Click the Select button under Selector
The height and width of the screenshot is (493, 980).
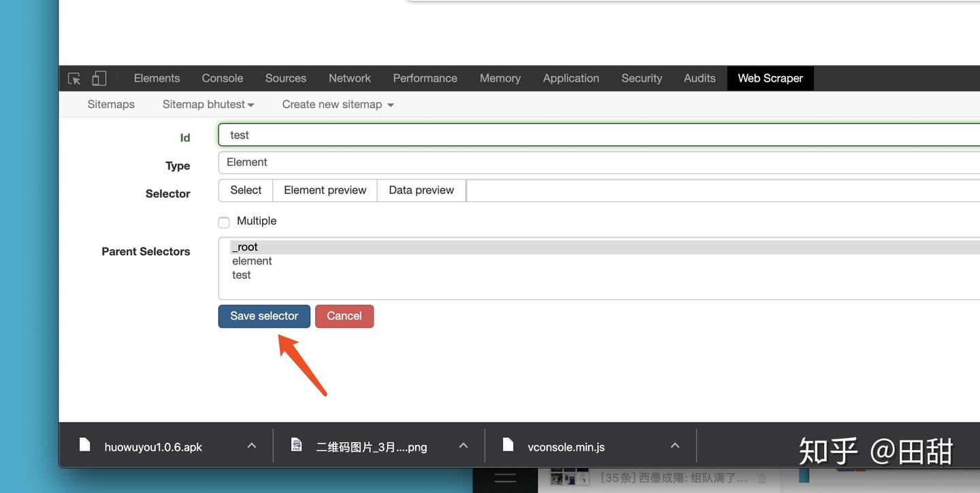pos(244,189)
